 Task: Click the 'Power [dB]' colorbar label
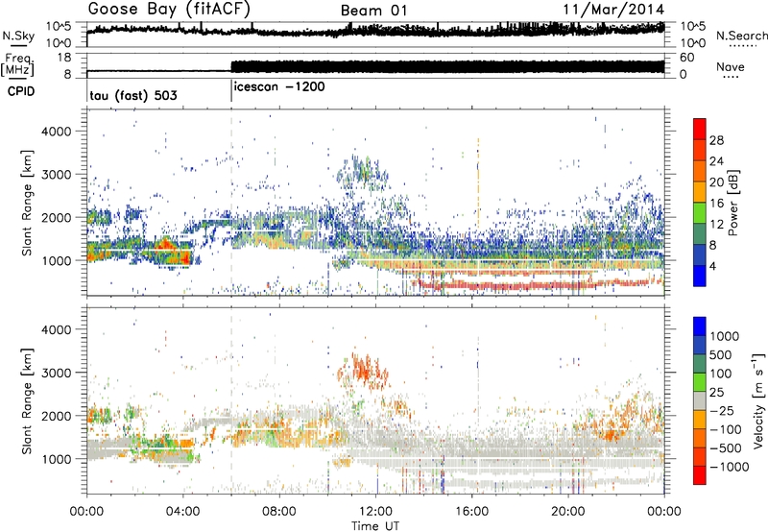pos(732,203)
